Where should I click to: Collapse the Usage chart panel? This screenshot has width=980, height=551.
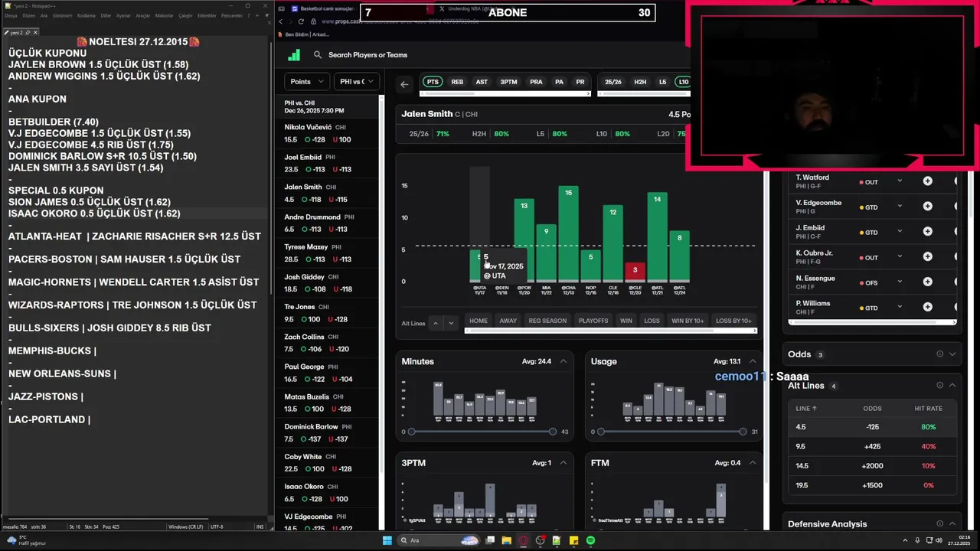click(x=753, y=361)
